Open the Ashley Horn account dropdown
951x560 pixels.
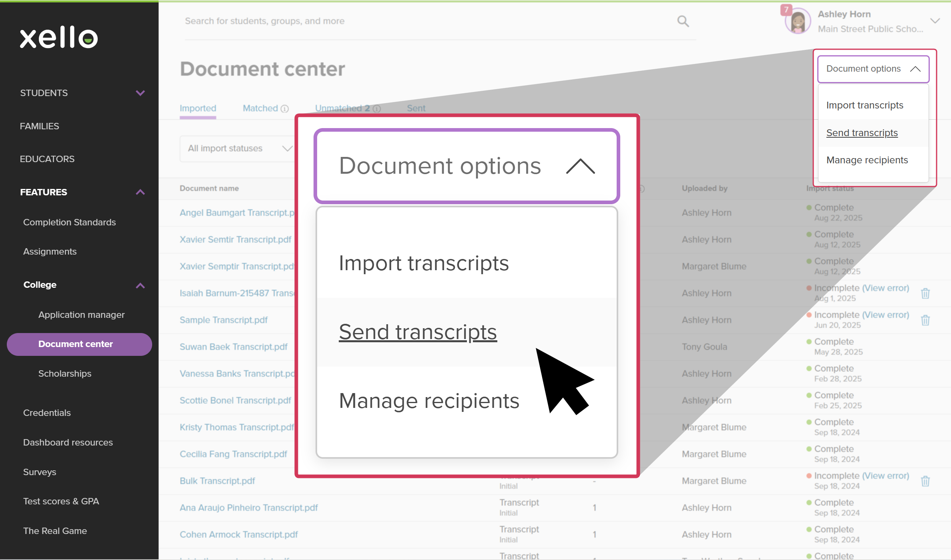point(935,21)
